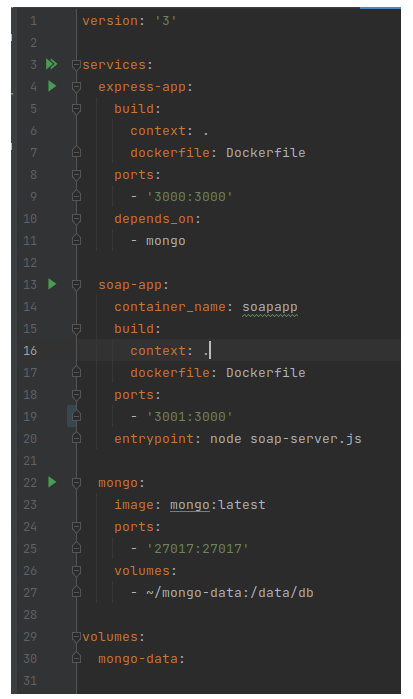Click ~/mongo-data:/data/db volume path
This screenshot has height=699, width=413.
coord(230,593)
